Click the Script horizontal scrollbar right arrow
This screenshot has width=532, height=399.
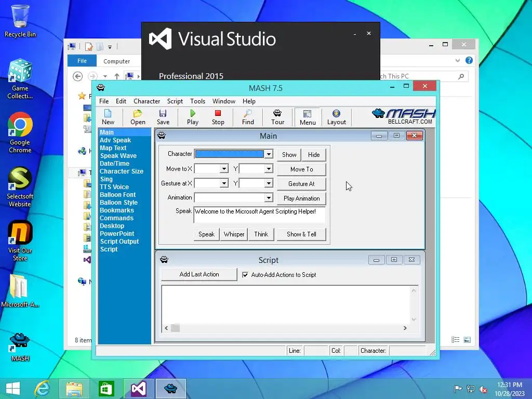(405, 328)
